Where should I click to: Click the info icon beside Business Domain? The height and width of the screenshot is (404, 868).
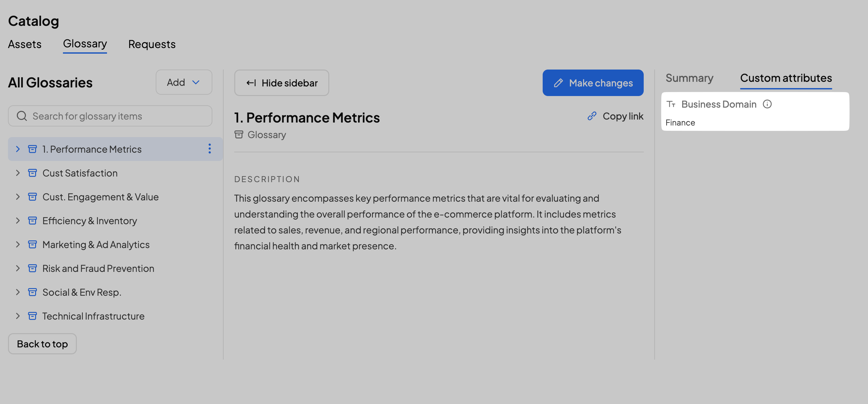coord(767,104)
